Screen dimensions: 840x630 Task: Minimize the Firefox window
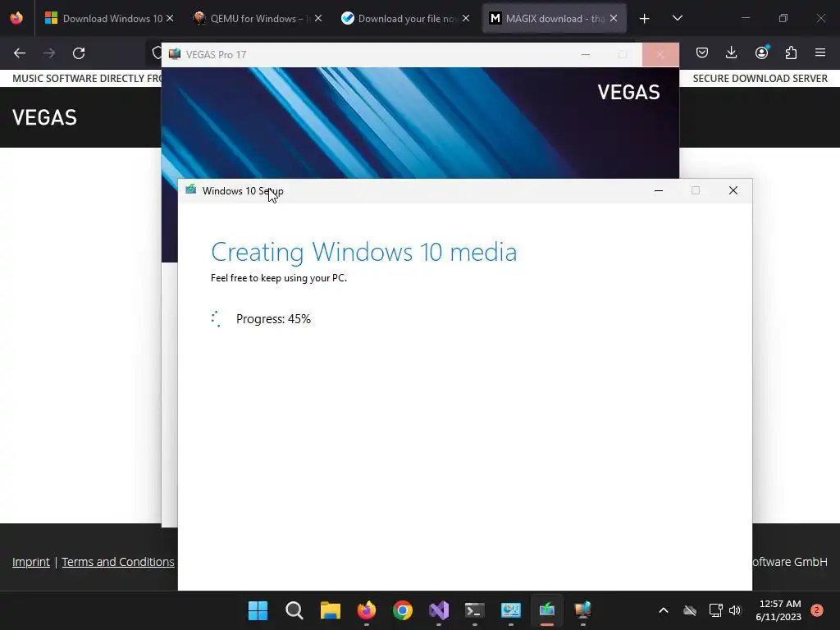(745, 18)
